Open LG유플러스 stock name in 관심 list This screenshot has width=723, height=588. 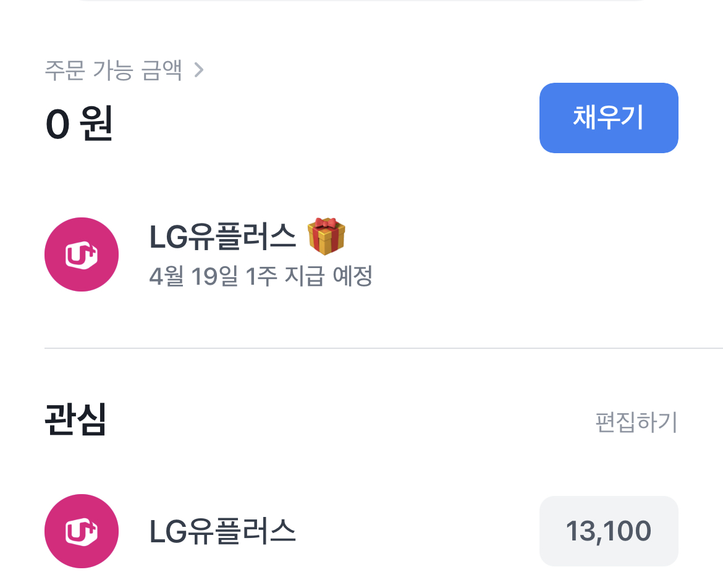(222, 531)
